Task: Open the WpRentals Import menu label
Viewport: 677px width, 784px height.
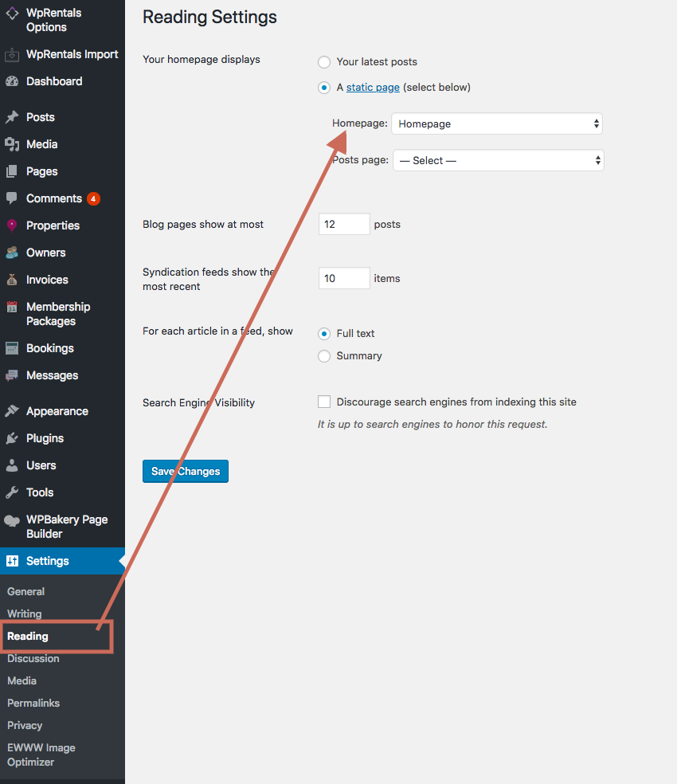Action: pos(72,54)
